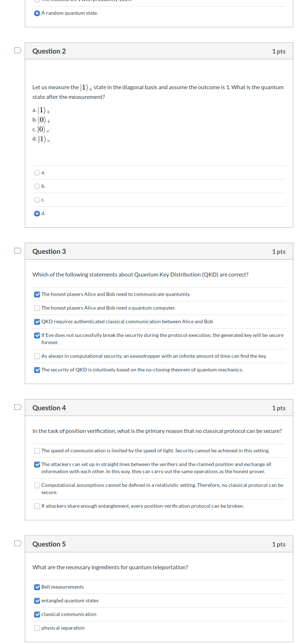Flag Question 3 with the bookmark icon

pos(18,251)
